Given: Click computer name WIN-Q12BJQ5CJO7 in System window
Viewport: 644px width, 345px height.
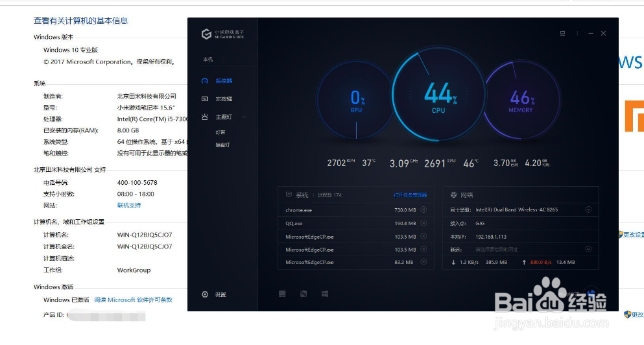Looking at the screenshot, I should coord(145,235).
